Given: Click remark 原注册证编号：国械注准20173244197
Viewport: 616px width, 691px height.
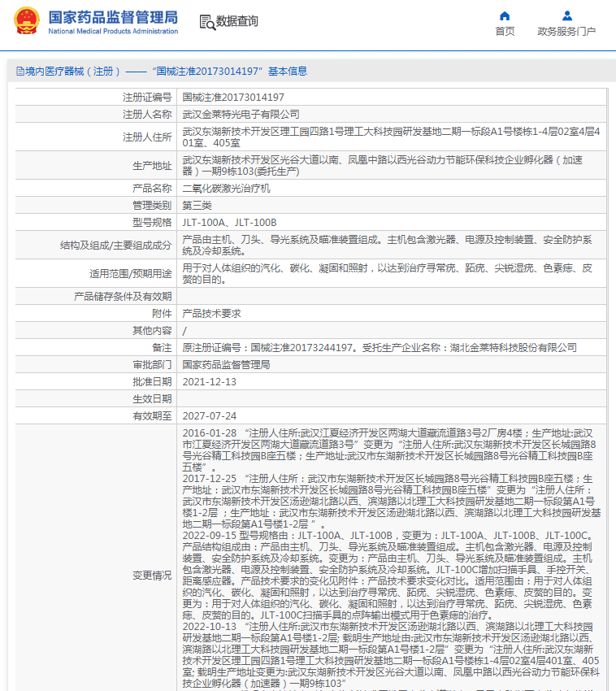Looking at the screenshot, I should (380, 348).
